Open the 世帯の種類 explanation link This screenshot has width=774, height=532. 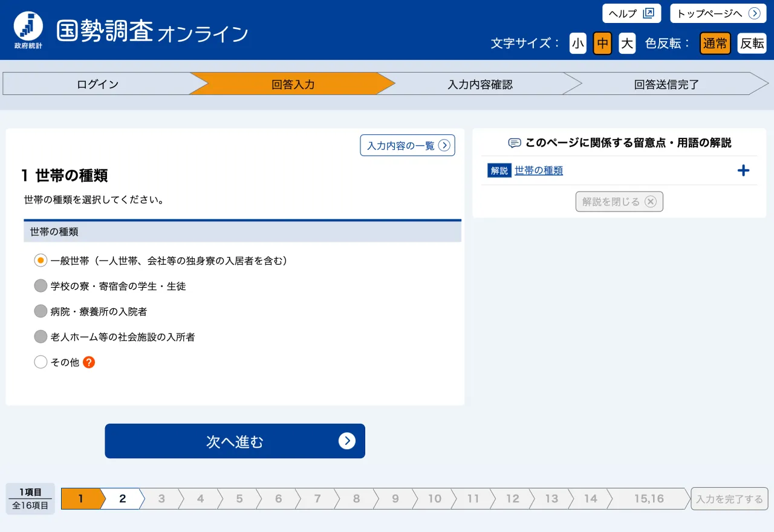tap(538, 170)
